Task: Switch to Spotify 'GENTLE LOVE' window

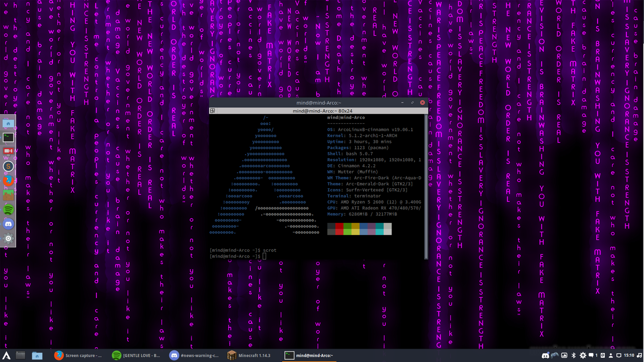Action: coord(136,355)
